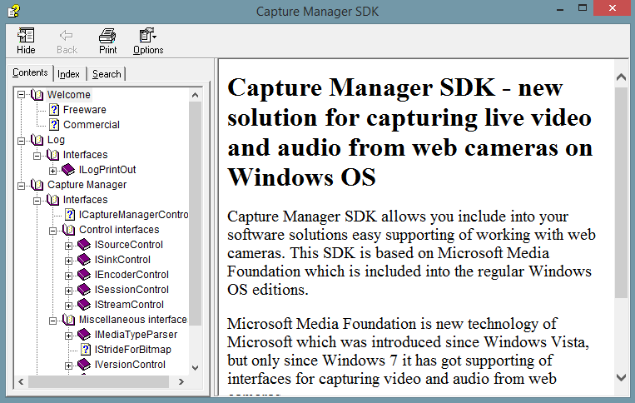The width and height of the screenshot is (635, 403).
Task: Click the content pane vertical scrollbar thumb
Action: click(x=621, y=193)
